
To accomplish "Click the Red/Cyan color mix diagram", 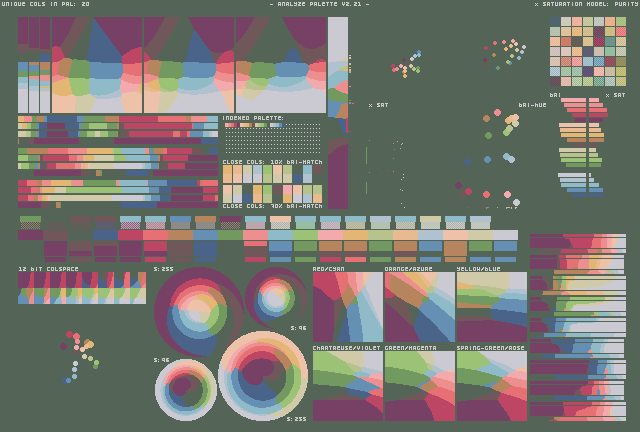I will [x=347, y=308].
